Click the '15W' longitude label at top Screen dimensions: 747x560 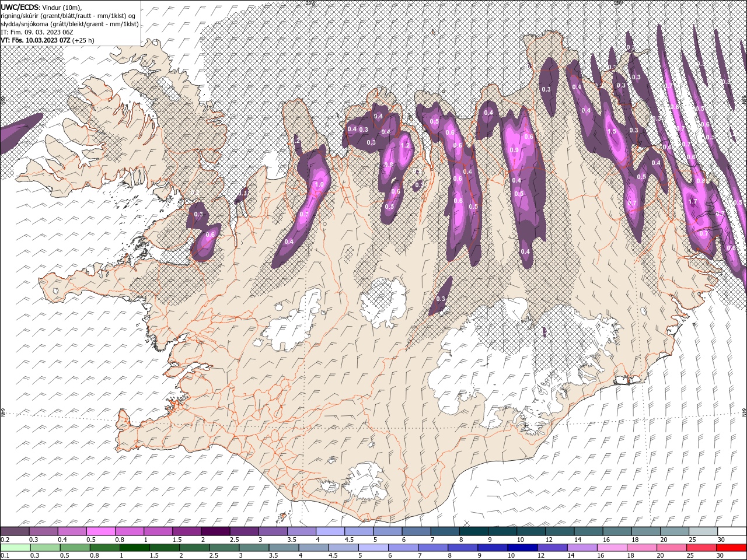click(619, 3)
